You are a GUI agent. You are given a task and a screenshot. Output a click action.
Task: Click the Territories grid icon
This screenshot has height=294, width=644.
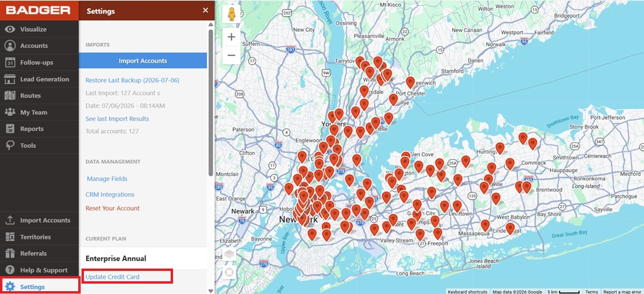pos(10,237)
